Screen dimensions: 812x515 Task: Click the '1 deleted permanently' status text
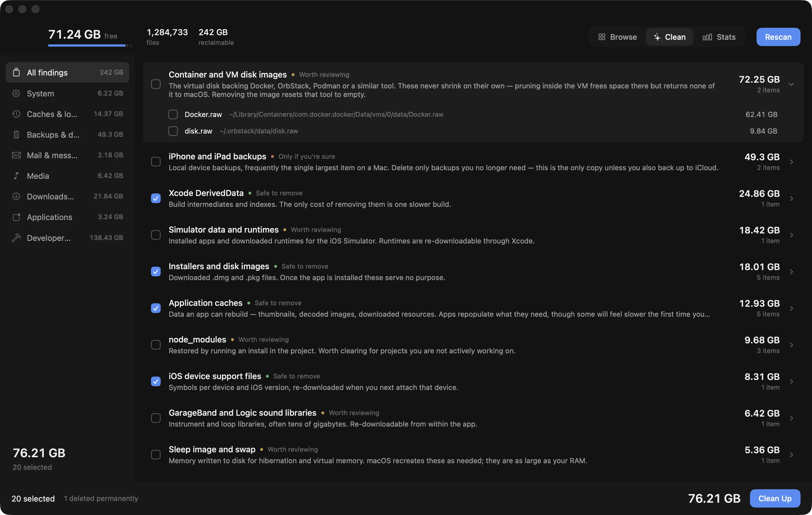[101, 498]
